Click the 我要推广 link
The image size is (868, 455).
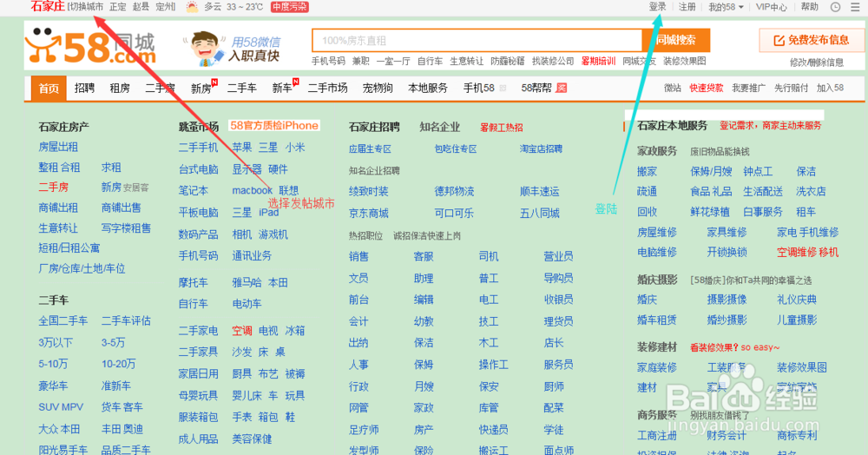pos(748,88)
